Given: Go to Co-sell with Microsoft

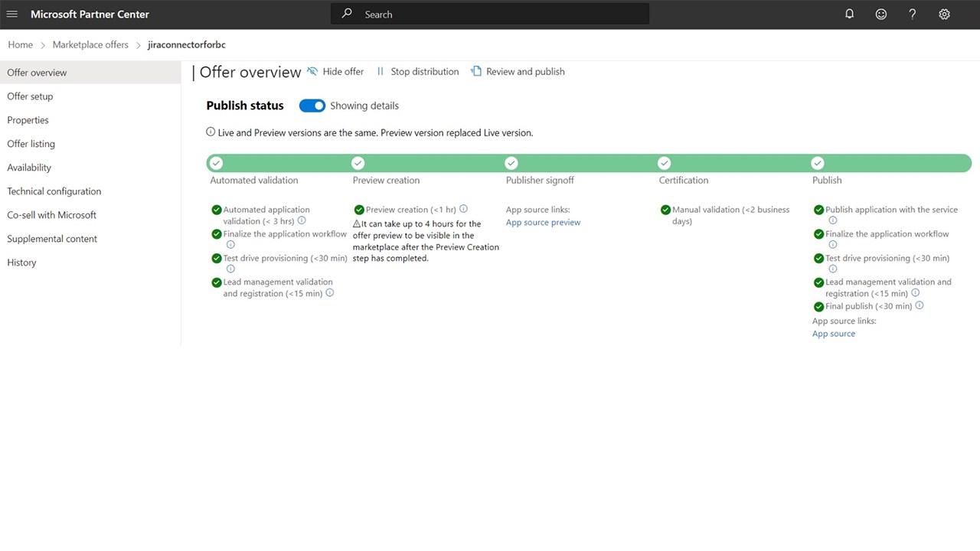Looking at the screenshot, I should [x=90, y=215].
